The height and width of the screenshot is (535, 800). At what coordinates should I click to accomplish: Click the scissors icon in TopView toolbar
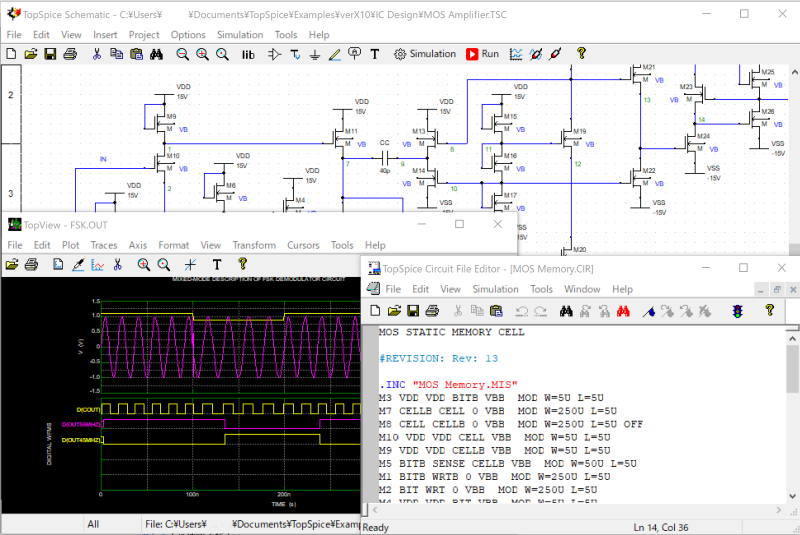click(118, 265)
